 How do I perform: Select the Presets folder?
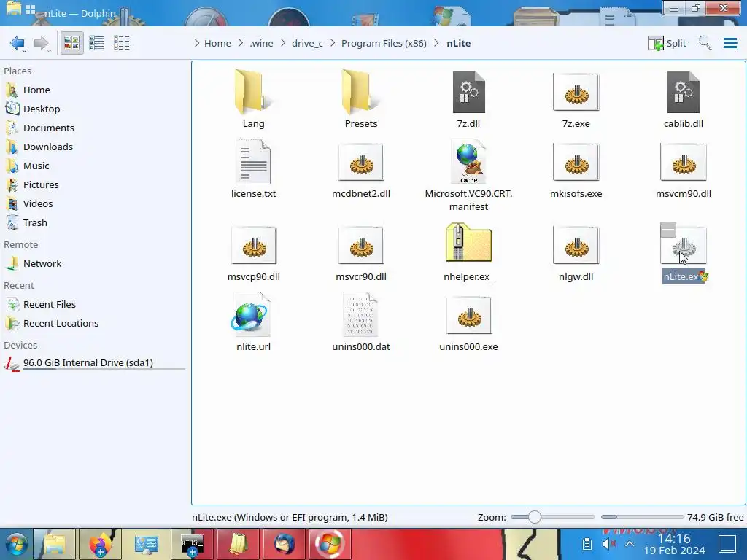pos(361,98)
